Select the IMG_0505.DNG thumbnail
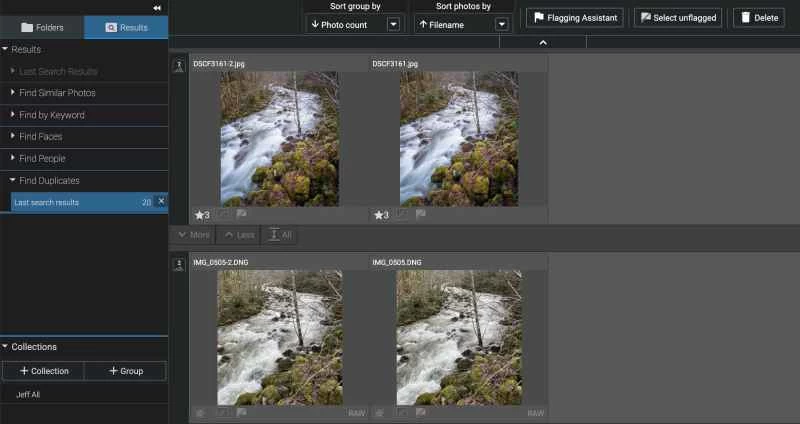The width and height of the screenshot is (800, 424). (x=458, y=337)
